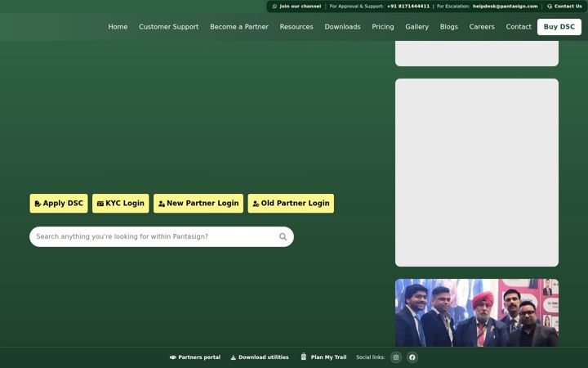Open Become a Partner menu item
The width and height of the screenshot is (588, 368).
(239, 27)
